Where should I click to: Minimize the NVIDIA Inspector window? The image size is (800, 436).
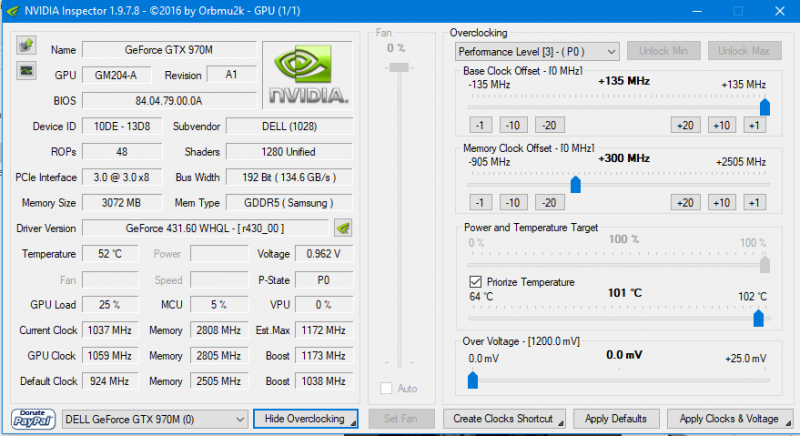697,11
